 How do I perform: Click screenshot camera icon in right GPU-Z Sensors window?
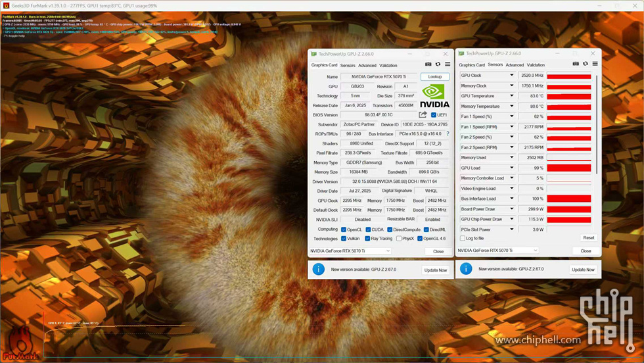(x=576, y=64)
